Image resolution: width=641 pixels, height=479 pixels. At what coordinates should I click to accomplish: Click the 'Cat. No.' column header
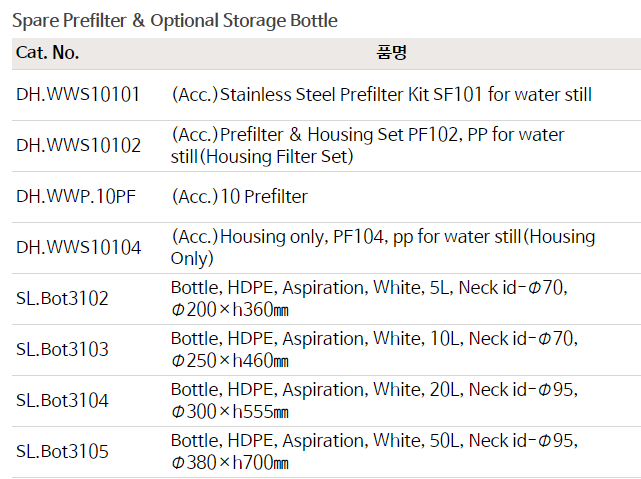pos(48,53)
